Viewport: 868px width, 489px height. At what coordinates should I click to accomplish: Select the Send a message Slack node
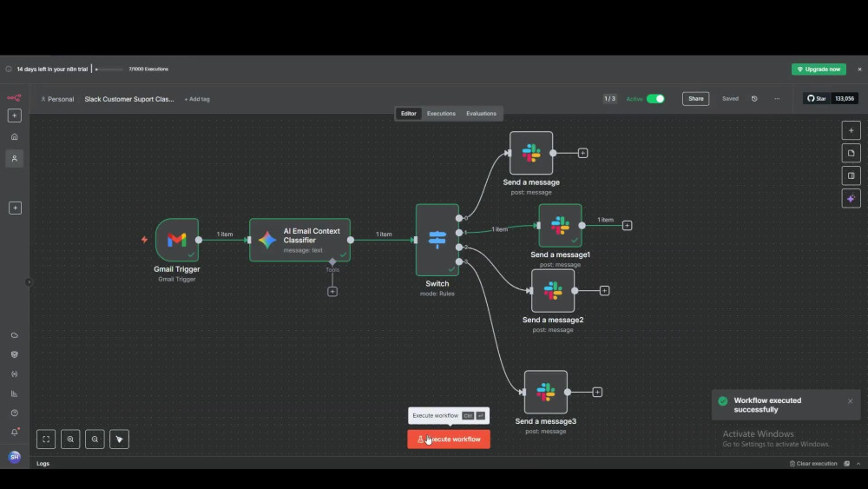click(531, 153)
